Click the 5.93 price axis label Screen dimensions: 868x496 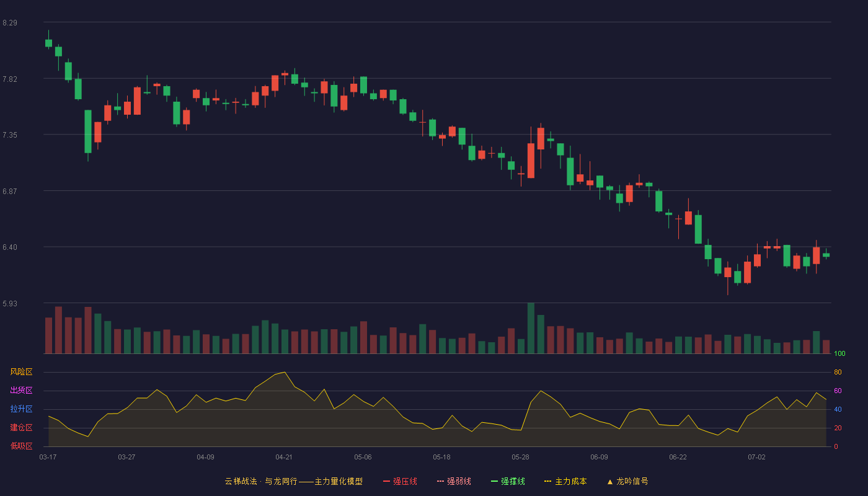point(10,304)
